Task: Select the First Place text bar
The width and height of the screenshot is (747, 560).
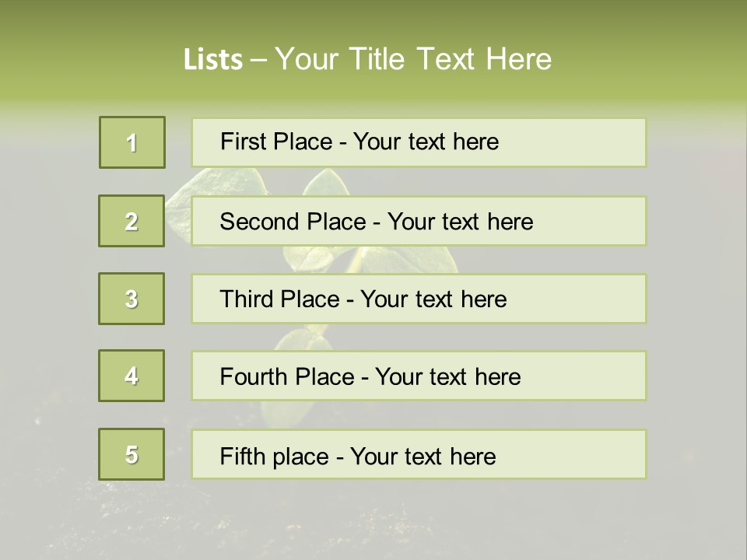Action: 419,142
